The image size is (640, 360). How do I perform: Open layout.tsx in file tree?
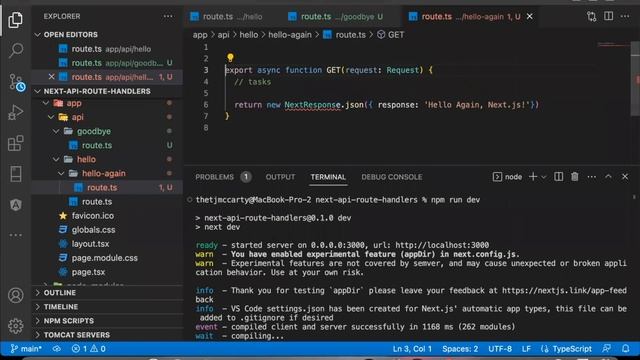click(107, 244)
